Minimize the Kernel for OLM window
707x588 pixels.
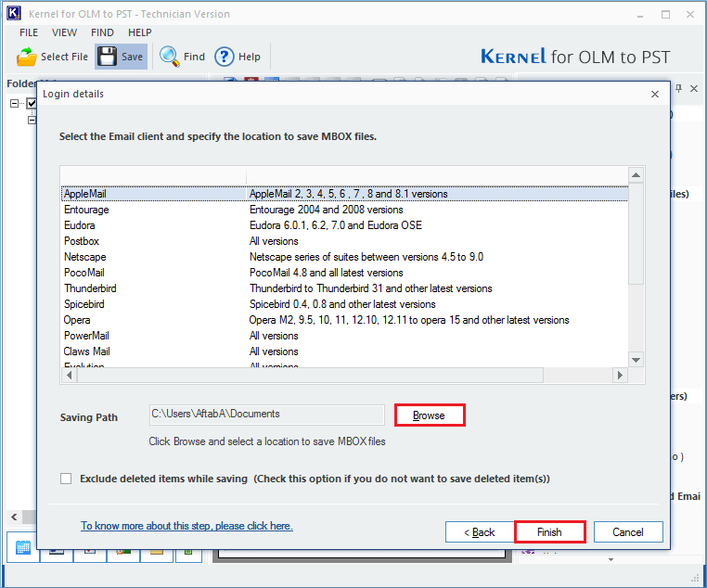click(640, 15)
